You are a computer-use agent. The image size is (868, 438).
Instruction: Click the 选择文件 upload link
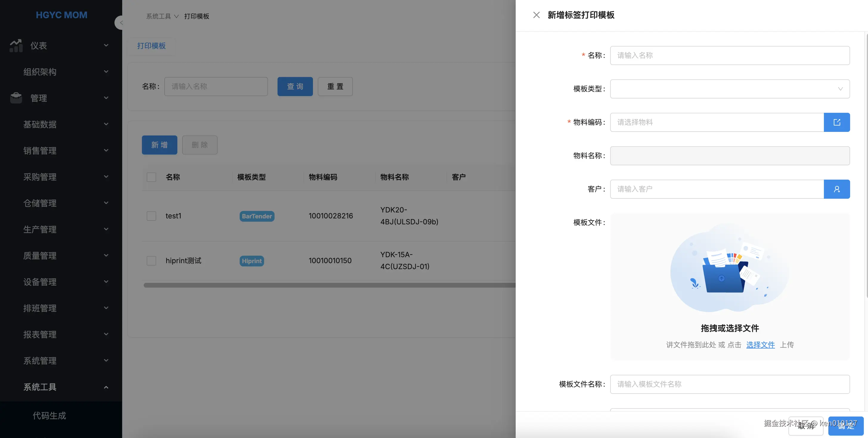[x=760, y=345]
